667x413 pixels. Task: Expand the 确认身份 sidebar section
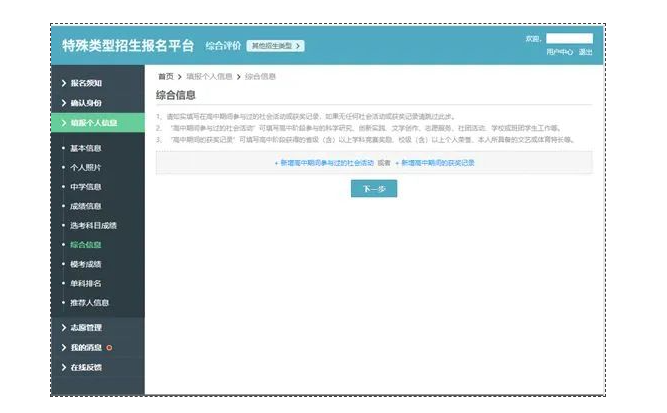pyautogui.click(x=86, y=103)
